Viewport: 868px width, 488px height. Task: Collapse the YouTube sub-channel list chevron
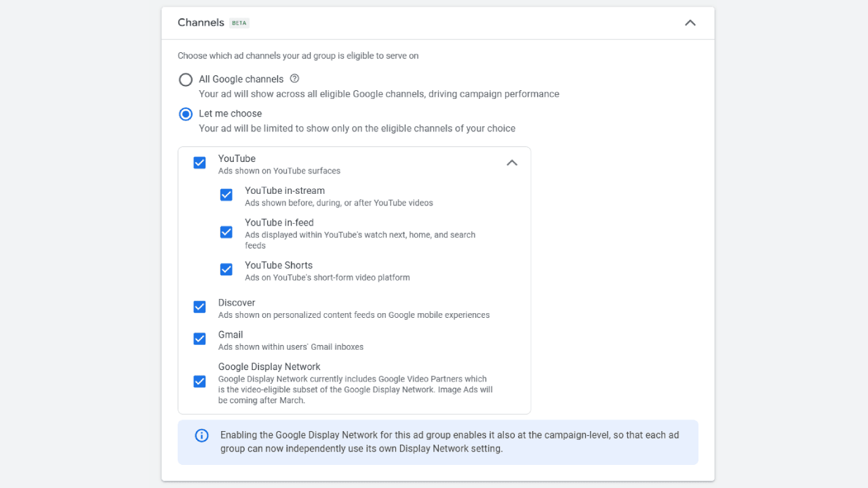(512, 163)
